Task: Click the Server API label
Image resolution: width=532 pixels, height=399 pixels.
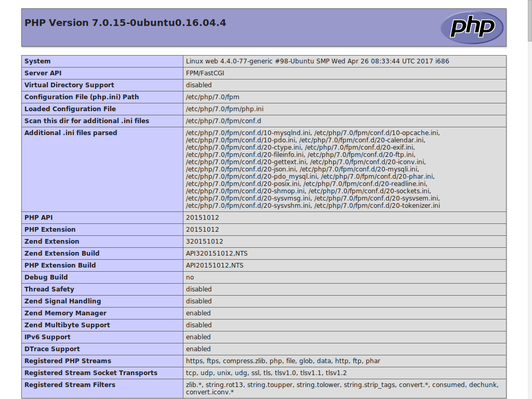Action: (x=43, y=73)
